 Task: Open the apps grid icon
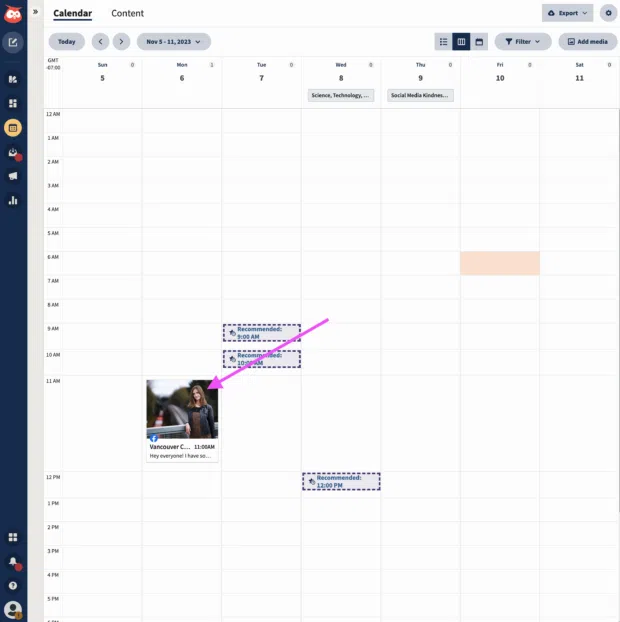click(x=13, y=537)
